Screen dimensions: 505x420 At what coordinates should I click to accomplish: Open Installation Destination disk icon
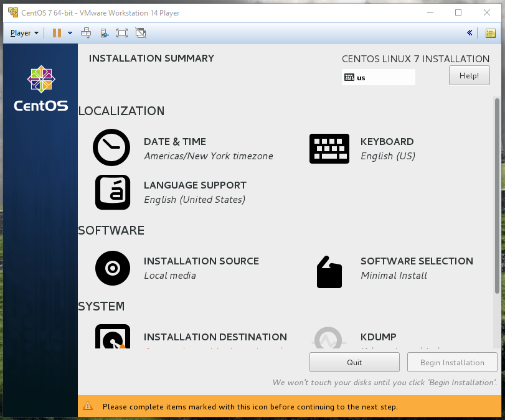coord(113,336)
